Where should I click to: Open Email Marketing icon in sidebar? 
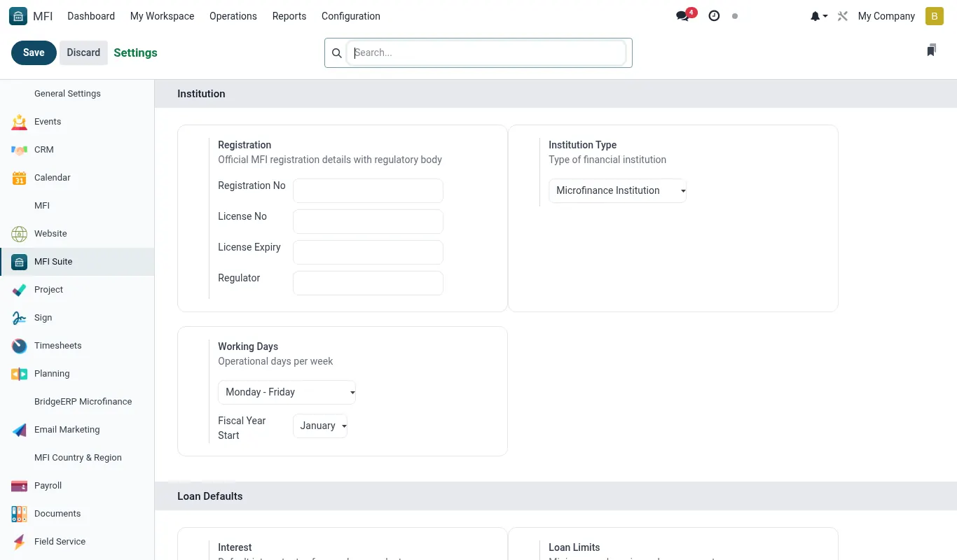(x=20, y=430)
